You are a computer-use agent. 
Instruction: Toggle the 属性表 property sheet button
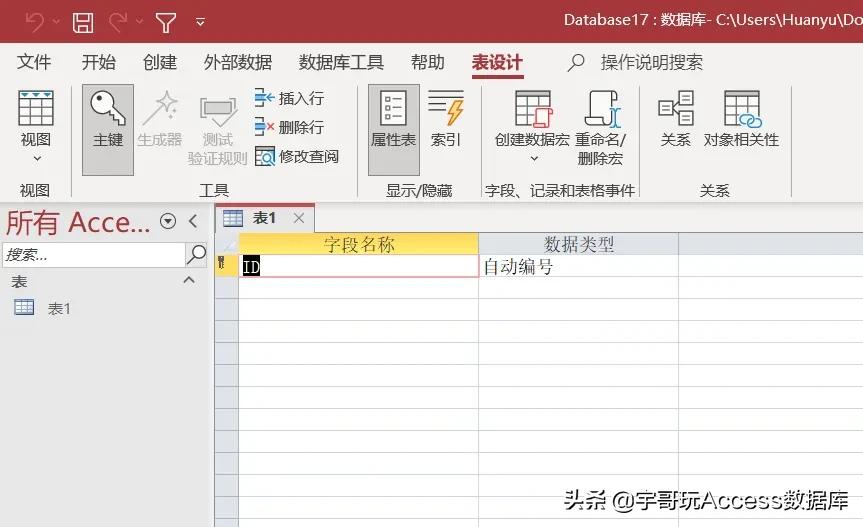(394, 130)
